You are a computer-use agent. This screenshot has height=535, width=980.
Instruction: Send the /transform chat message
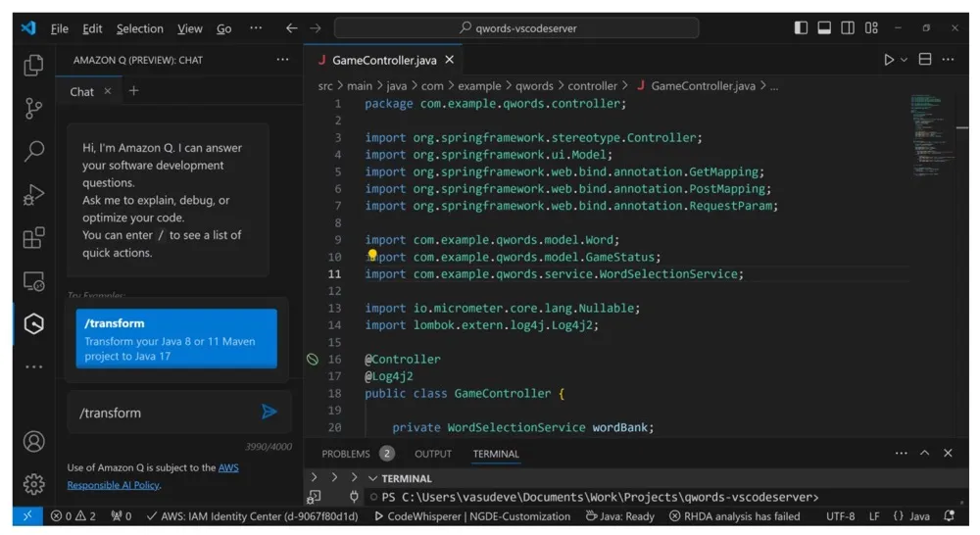coord(269,412)
